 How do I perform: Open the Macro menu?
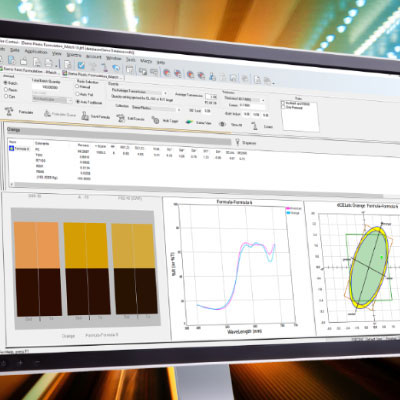146,60
